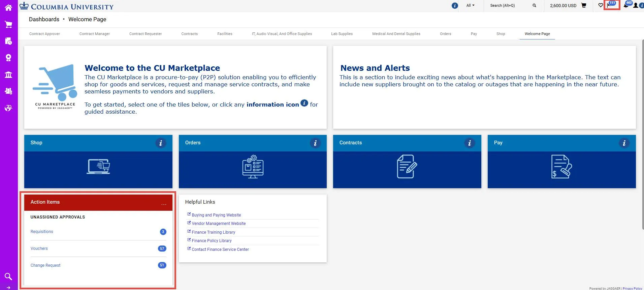Viewport: 644px width, 290px height.
Task: Select Dashboards breadcrumb
Action: [x=44, y=19]
